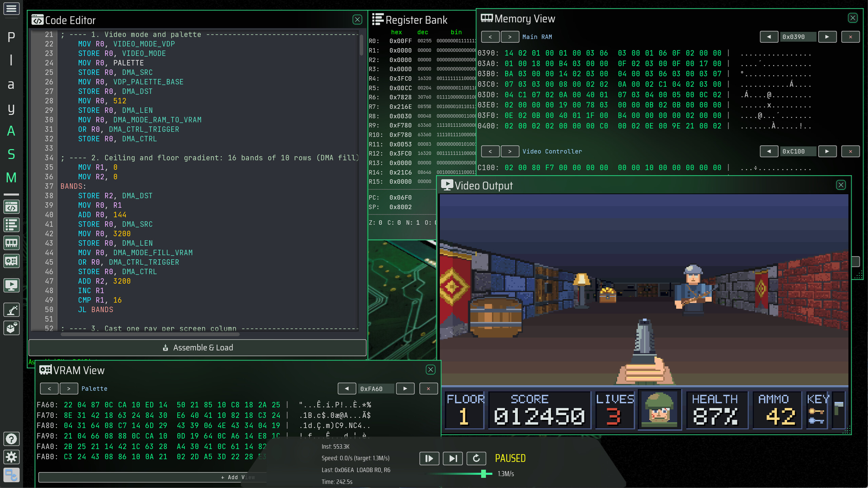This screenshot has width=868, height=488.
Task: Click Assemble & Load button
Action: pyautogui.click(x=197, y=348)
